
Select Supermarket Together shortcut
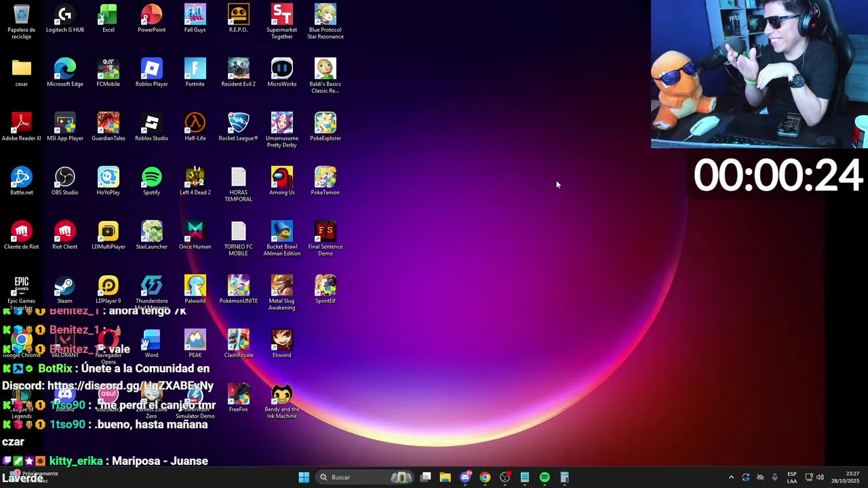point(282,22)
